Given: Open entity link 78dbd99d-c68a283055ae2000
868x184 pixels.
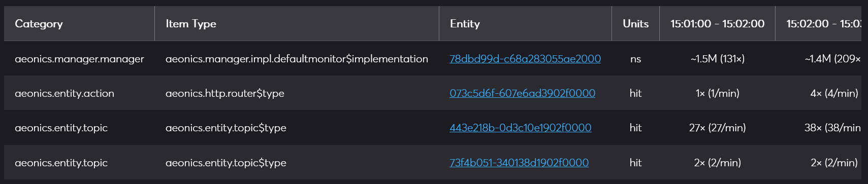Looking at the screenshot, I should click(x=525, y=59).
